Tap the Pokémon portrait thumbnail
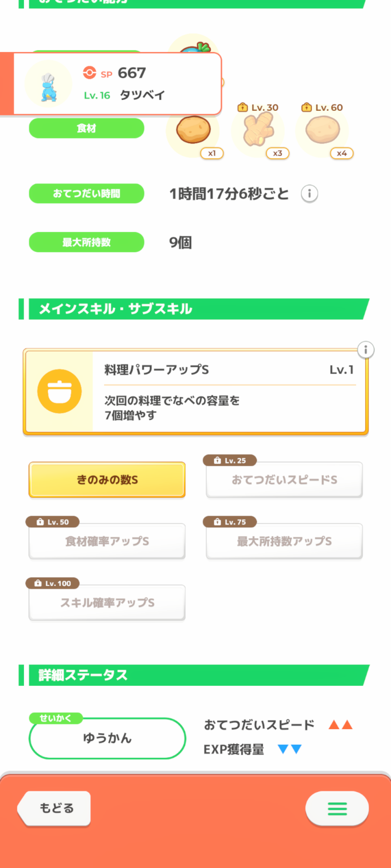Screen dimensions: 391x868 click(48, 84)
